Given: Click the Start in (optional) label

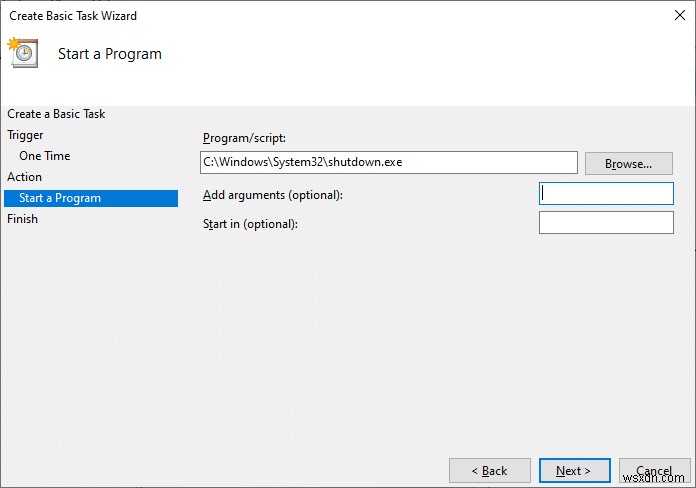Looking at the screenshot, I should 250,224.
